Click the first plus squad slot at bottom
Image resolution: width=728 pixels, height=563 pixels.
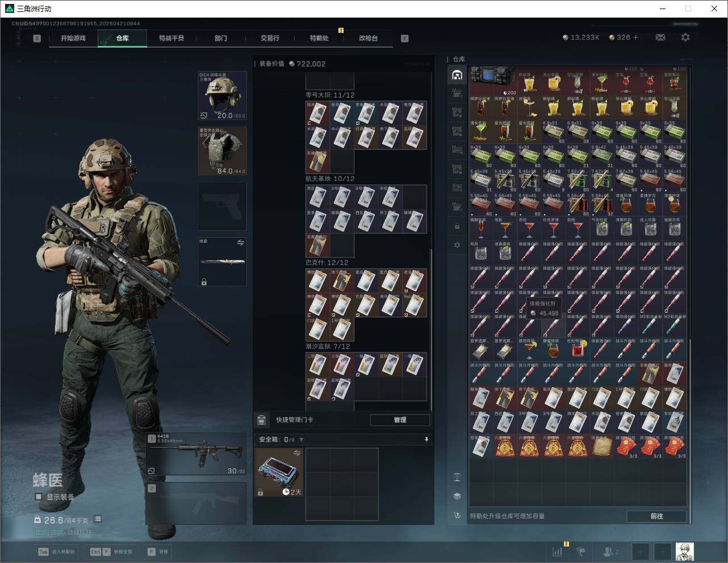point(640,551)
